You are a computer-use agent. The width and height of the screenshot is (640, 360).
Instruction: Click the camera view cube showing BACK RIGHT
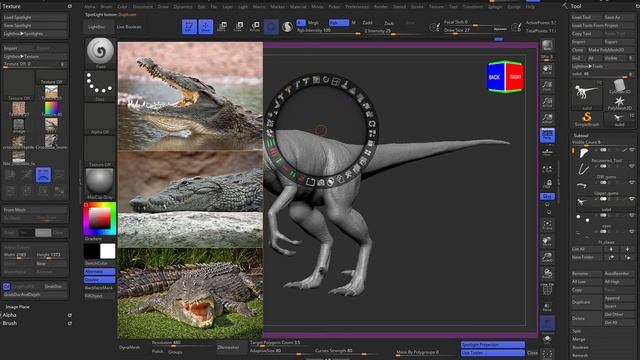tap(505, 77)
